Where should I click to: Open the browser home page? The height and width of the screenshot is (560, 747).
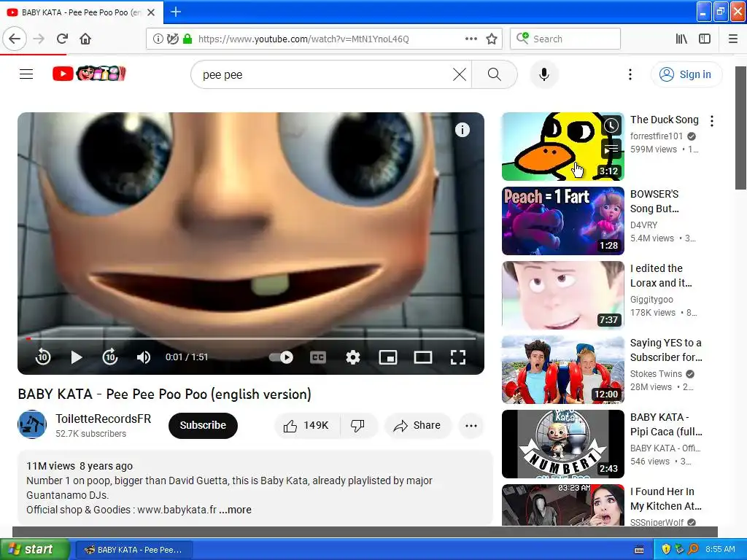point(85,39)
